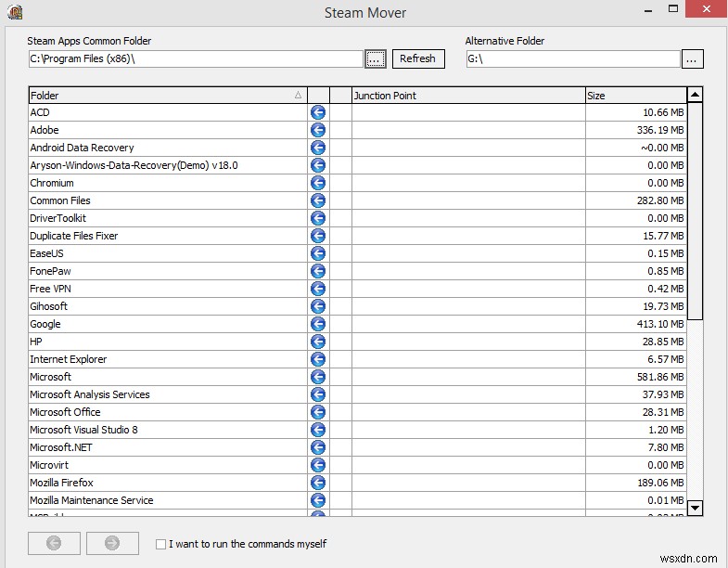Screen dimensions: 728x568
Task: Browse for Steam Apps Common Folder
Action: [x=376, y=59]
